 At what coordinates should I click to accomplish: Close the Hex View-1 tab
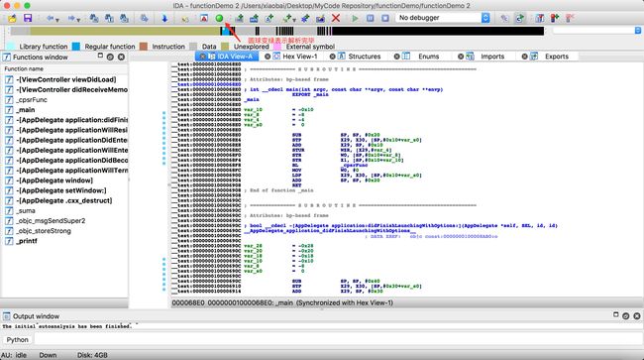click(x=268, y=57)
